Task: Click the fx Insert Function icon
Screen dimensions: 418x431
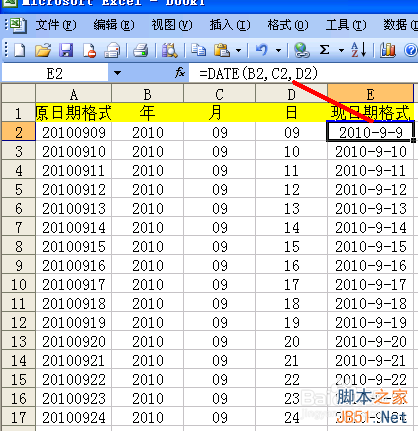Action: point(180,72)
